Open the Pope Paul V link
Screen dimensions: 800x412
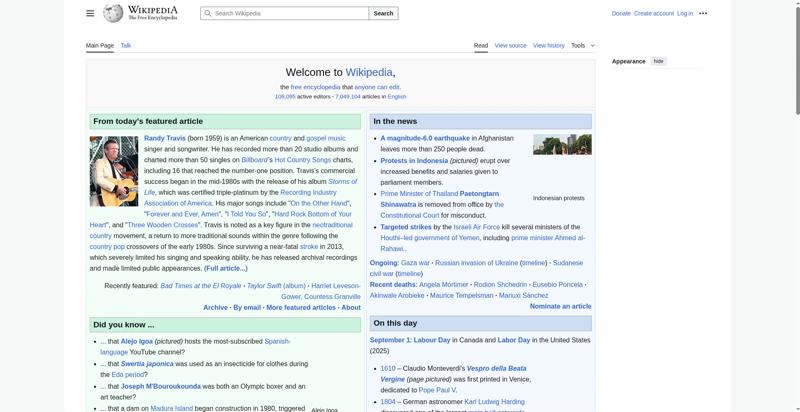point(437,390)
